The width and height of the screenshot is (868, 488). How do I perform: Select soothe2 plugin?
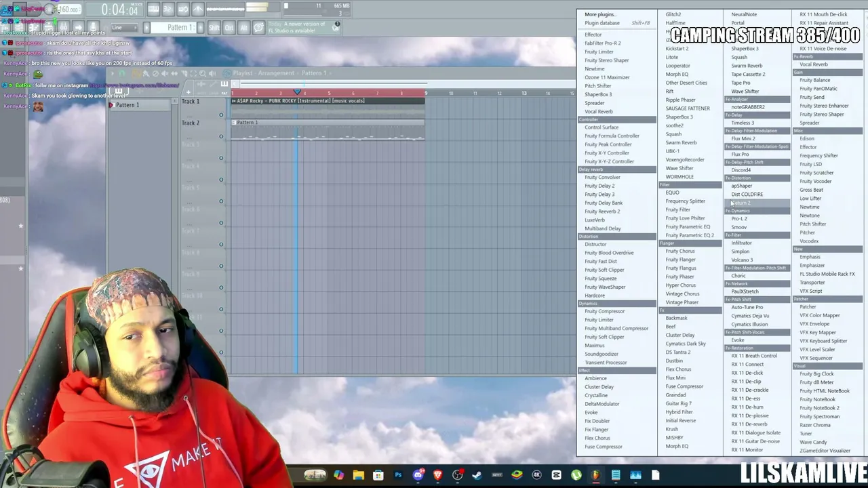674,125
